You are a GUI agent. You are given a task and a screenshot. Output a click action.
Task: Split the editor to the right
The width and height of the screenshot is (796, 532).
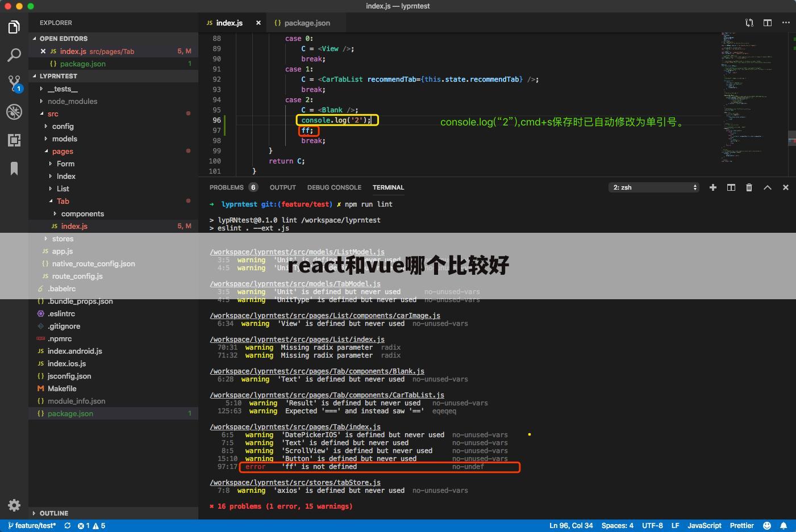pyautogui.click(x=768, y=23)
